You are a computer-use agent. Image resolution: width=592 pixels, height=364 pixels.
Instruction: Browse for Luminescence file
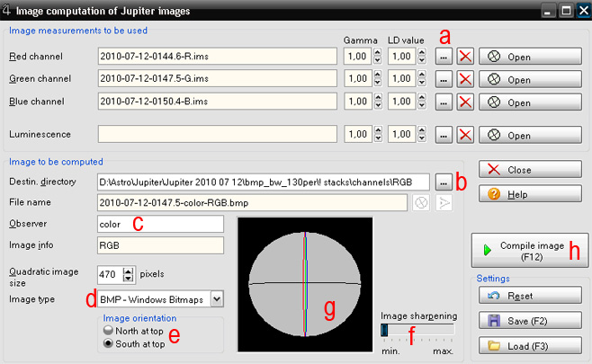point(444,135)
